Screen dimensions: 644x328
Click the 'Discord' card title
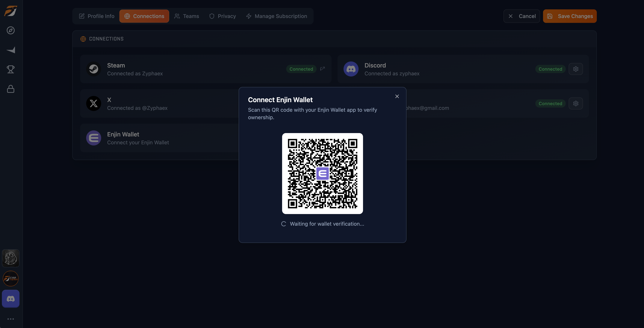(375, 65)
